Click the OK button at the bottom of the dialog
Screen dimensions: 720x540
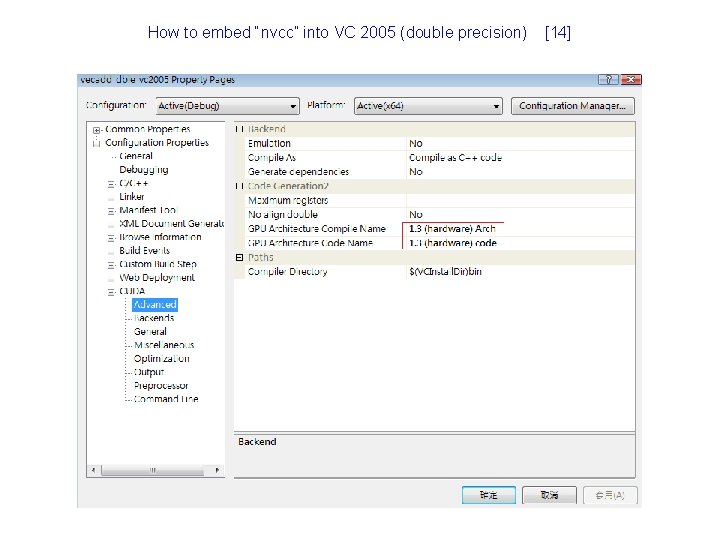pos(489,495)
